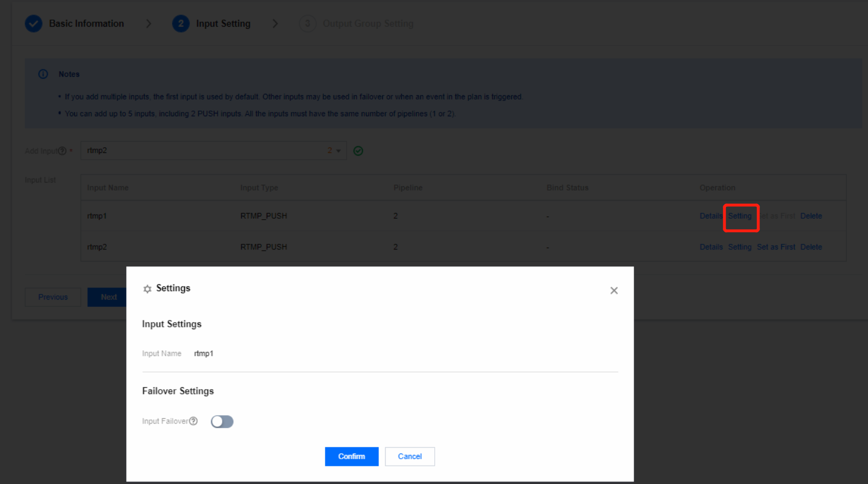Delete the rtmp2 input
868x484 pixels.
pyautogui.click(x=811, y=247)
